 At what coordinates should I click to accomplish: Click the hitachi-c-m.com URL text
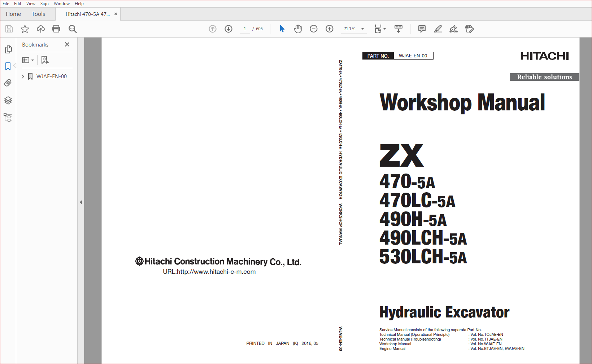[209, 272]
